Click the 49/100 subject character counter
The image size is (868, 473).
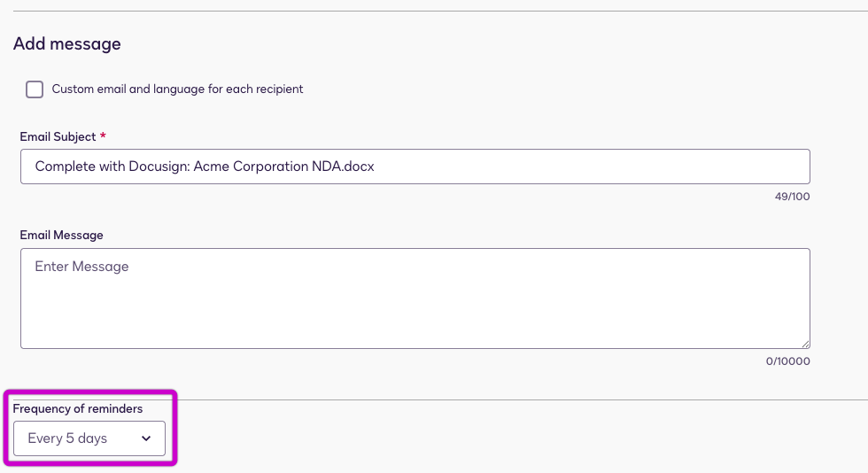792,197
